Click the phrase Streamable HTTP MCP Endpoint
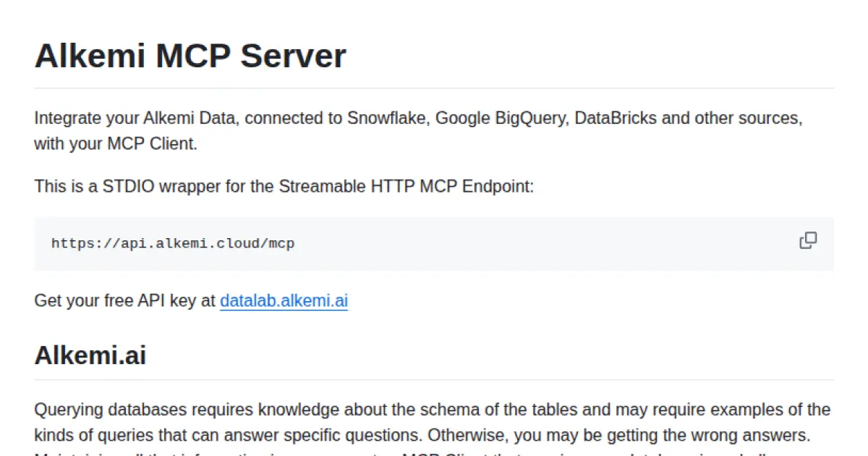 pos(406,186)
